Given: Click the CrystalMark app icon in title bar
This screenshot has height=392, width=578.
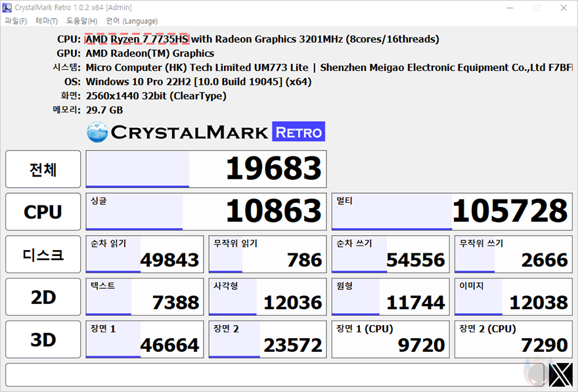Looking at the screenshot, I should [7, 7].
